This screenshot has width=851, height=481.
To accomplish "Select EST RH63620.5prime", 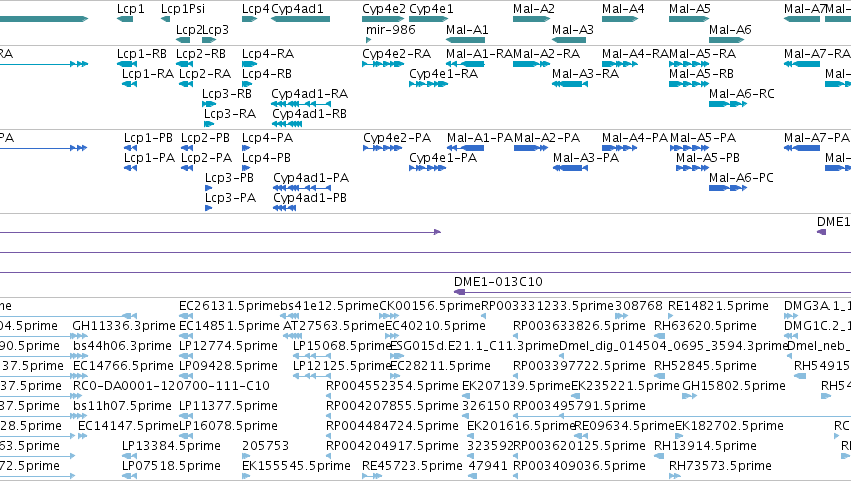I will click(x=660, y=336).
